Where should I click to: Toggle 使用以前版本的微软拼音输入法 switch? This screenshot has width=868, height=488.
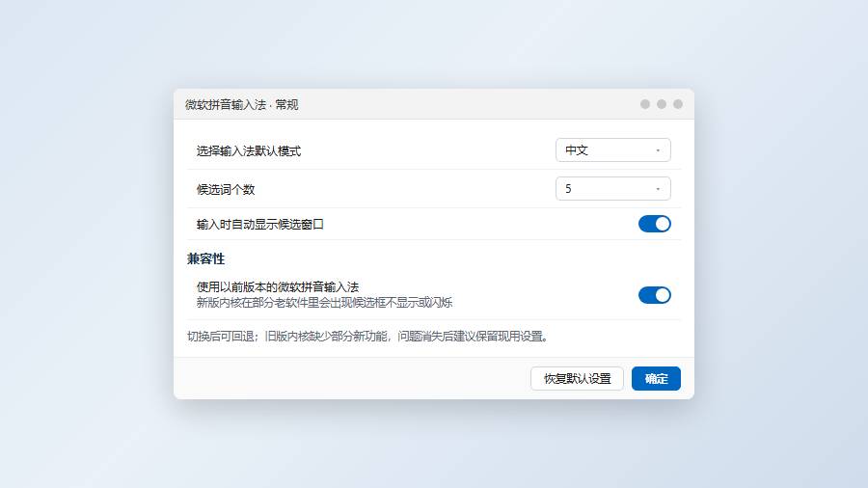pyautogui.click(x=654, y=295)
